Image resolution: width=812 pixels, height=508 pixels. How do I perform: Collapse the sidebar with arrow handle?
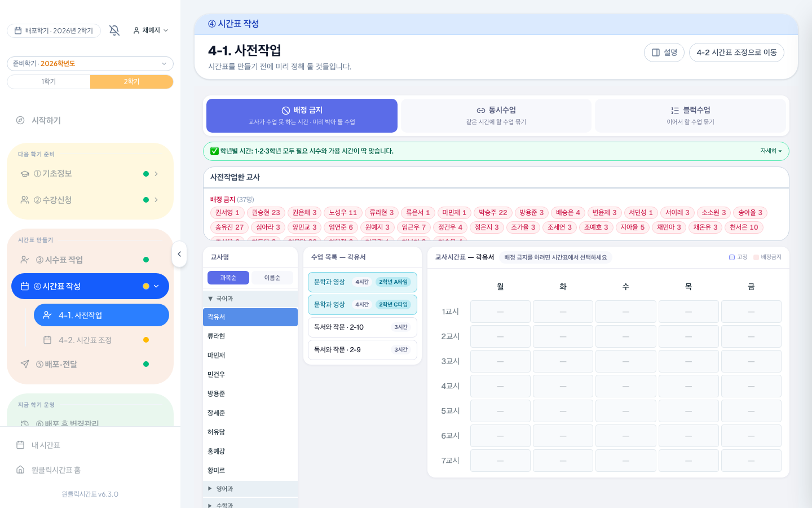coord(179,254)
